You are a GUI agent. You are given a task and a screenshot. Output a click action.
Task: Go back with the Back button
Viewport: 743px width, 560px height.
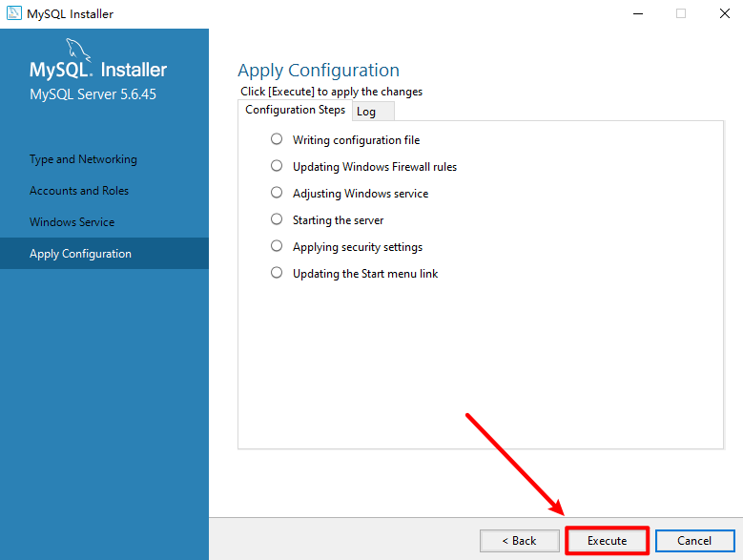(521, 541)
